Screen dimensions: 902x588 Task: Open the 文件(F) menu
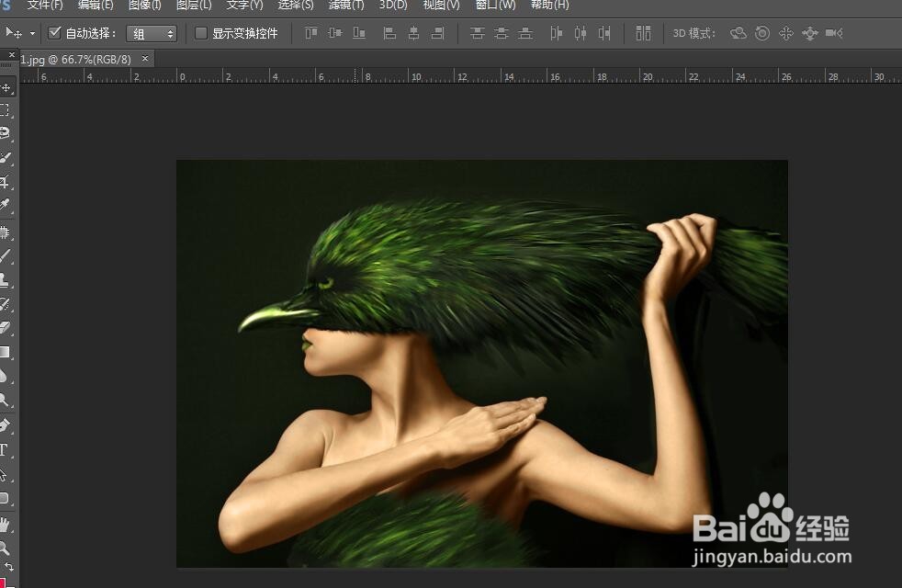(45, 5)
